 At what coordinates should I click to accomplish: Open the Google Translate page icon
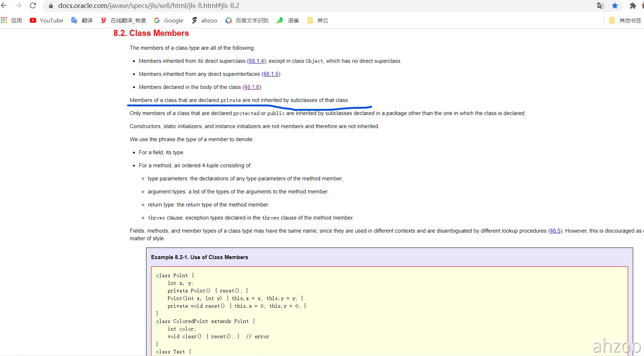[x=601, y=5]
